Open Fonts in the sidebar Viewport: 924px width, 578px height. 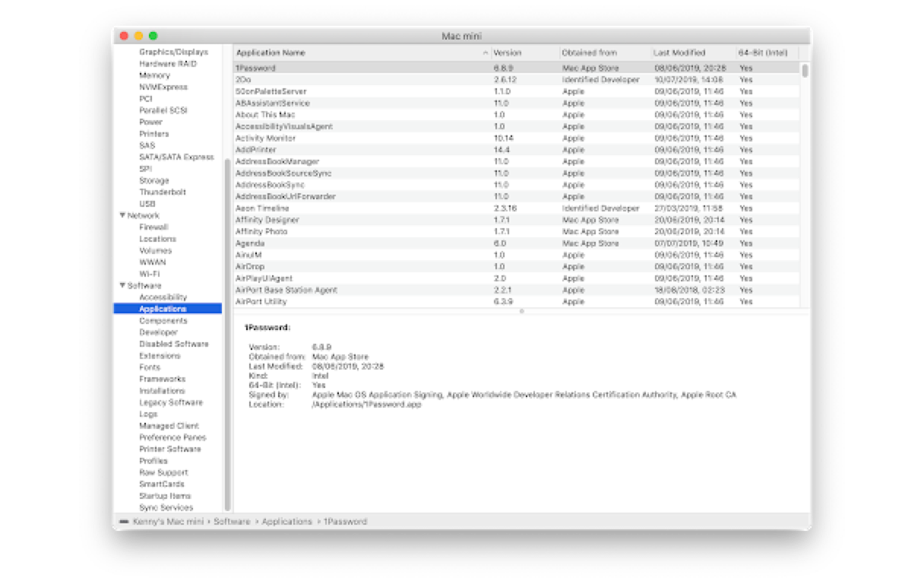pos(150,367)
